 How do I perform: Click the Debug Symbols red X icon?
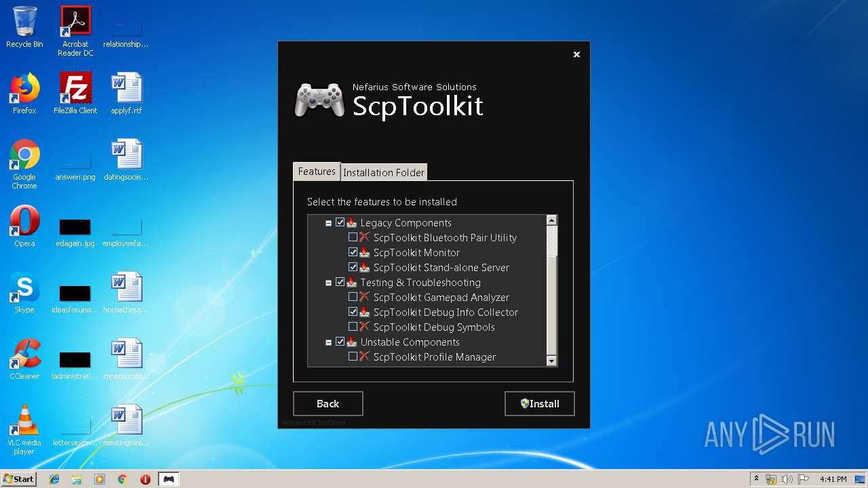tap(364, 327)
